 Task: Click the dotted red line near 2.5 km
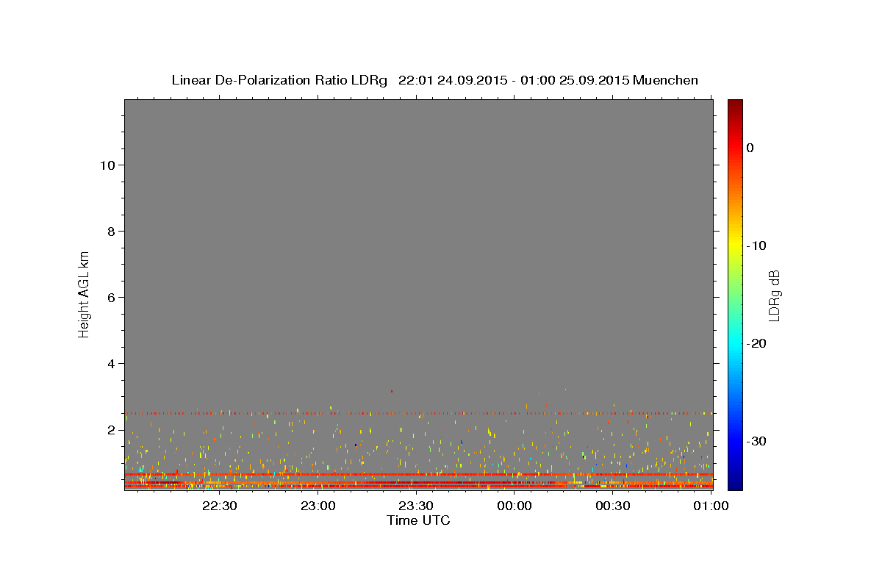(418, 413)
